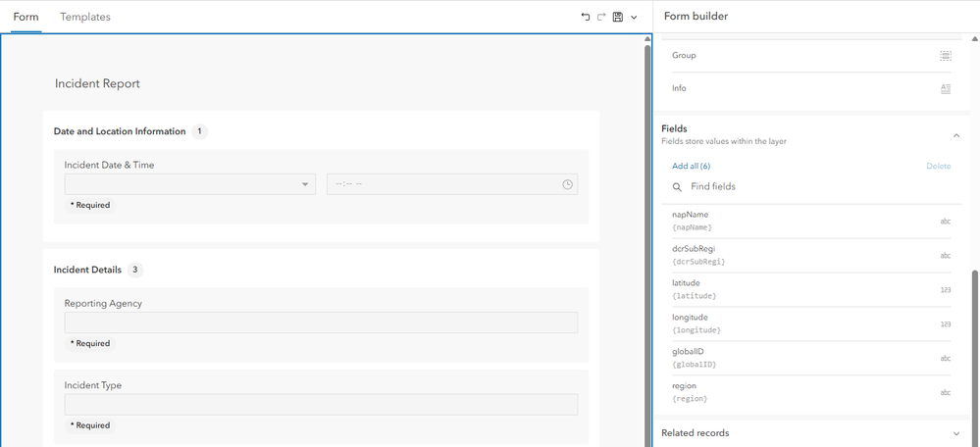This screenshot has height=447, width=980.
Task: Click the Undo icon
Action: (586, 17)
